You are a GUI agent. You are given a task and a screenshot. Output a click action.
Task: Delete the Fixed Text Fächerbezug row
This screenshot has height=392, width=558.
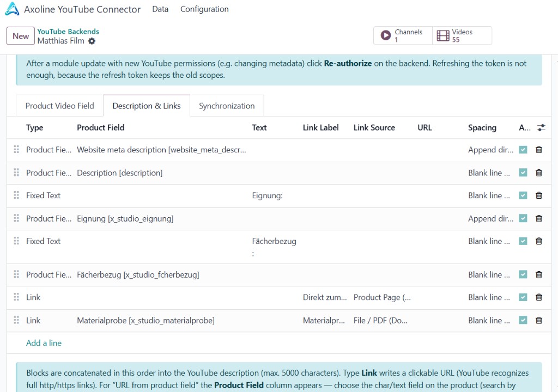tap(539, 241)
